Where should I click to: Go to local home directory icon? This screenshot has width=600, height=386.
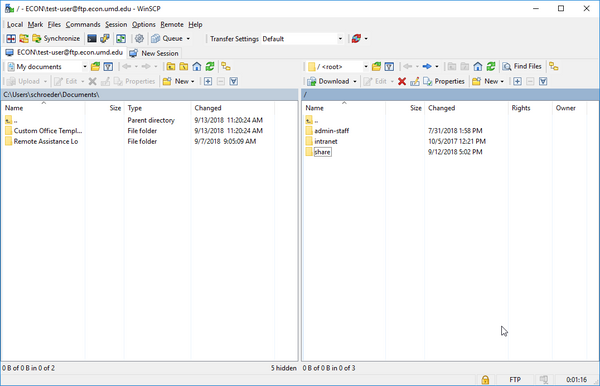tap(197, 67)
